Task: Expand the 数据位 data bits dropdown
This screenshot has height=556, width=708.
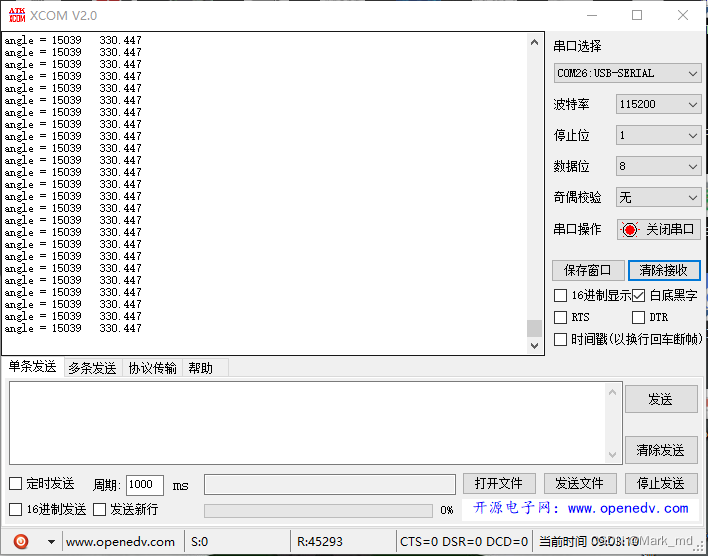Action: coord(658,167)
